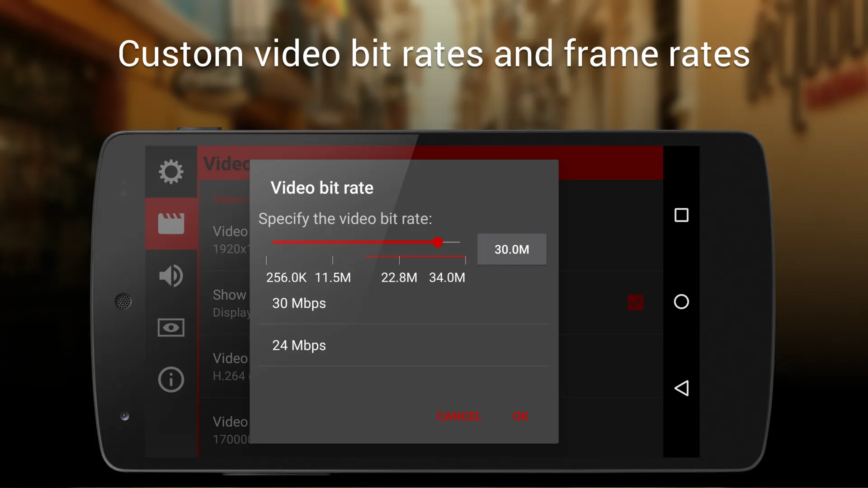Click OK to confirm bit rate
The height and width of the screenshot is (488, 868).
(x=520, y=416)
